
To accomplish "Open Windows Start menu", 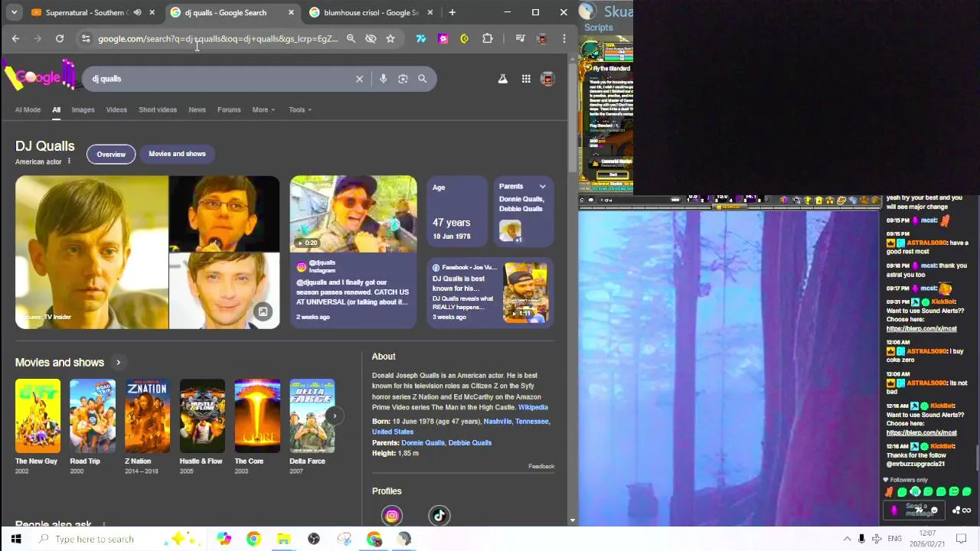I will [x=15, y=539].
